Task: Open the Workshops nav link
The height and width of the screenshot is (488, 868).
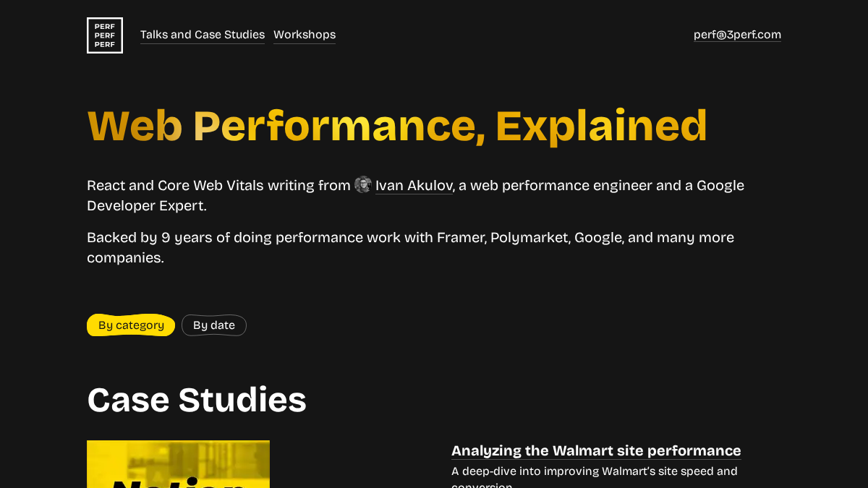Action: coord(305,35)
